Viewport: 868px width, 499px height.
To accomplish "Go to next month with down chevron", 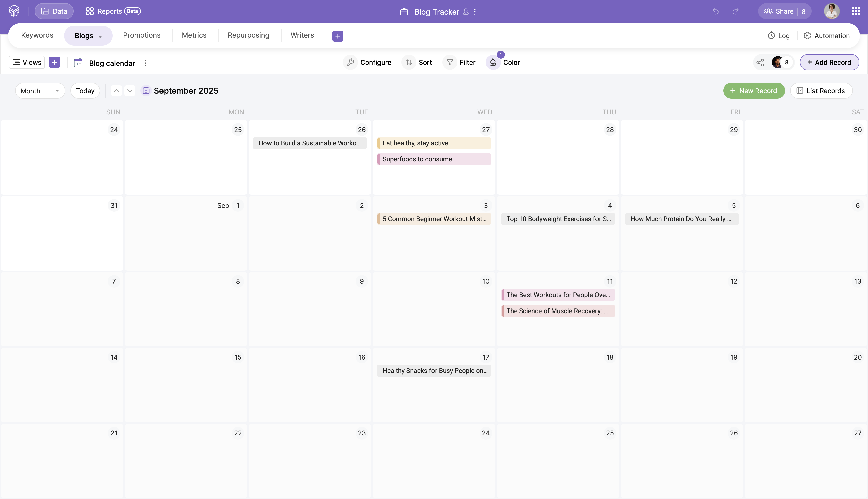I will pyautogui.click(x=130, y=90).
